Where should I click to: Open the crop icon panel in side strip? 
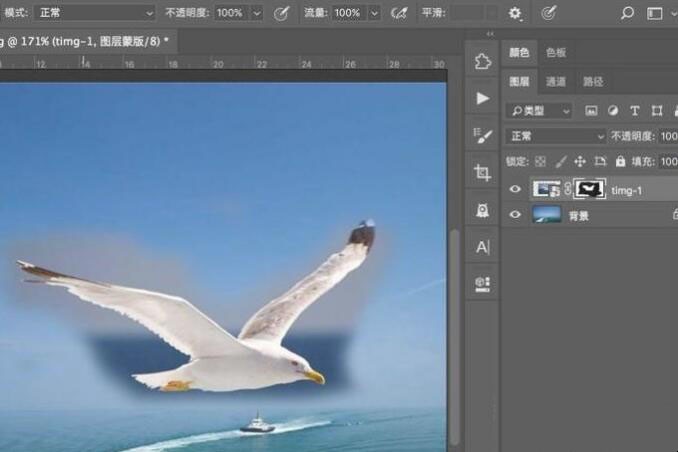tap(483, 172)
